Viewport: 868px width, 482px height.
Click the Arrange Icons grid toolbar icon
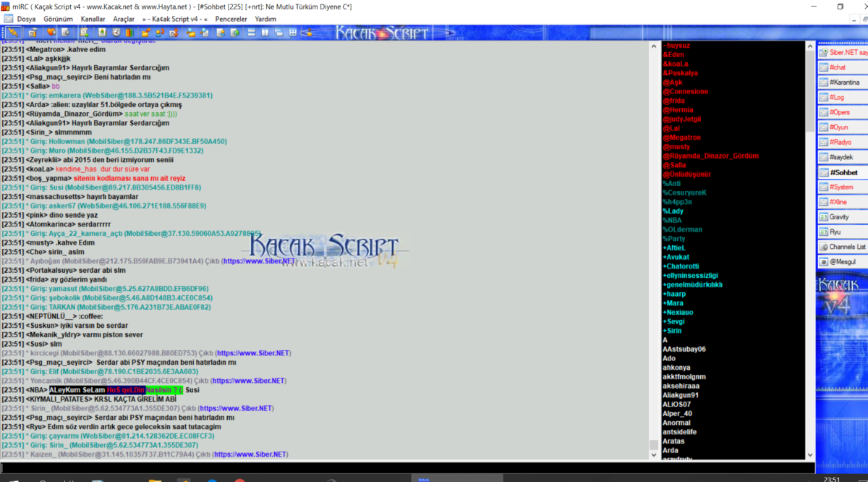(x=292, y=33)
